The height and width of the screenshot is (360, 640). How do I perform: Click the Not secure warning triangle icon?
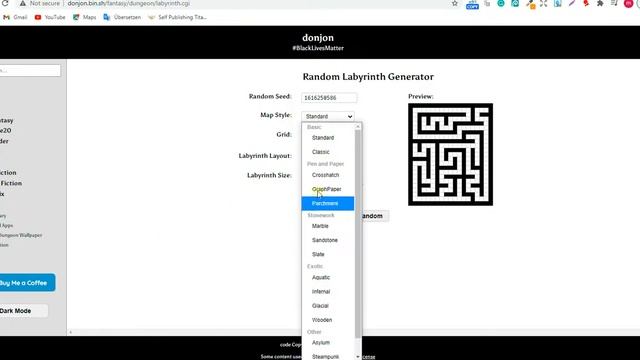pos(23,3)
